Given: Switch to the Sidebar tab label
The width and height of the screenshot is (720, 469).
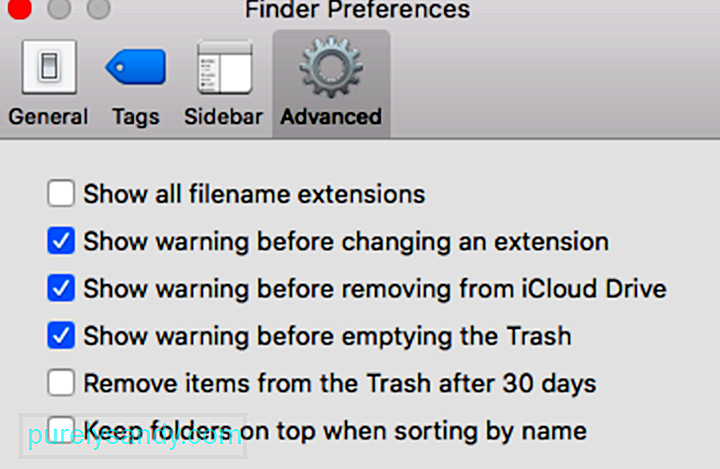Looking at the screenshot, I should click(x=224, y=117).
